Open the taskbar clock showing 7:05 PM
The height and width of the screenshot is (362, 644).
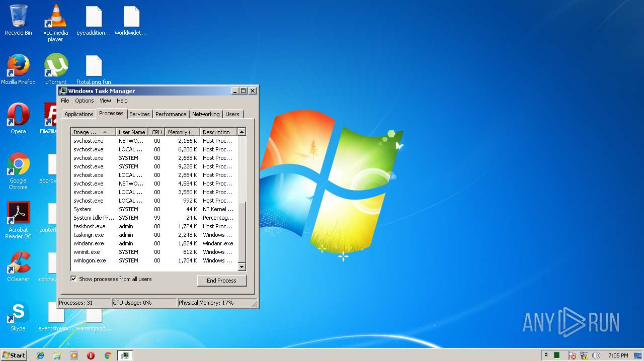[618, 355]
